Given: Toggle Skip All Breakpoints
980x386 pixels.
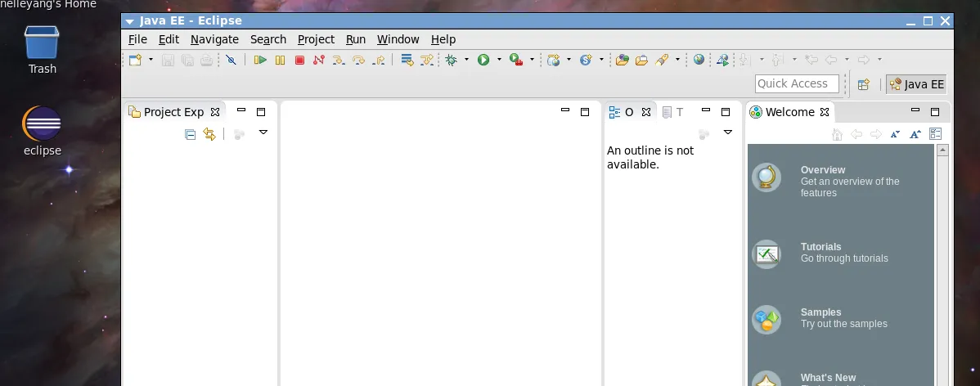Looking at the screenshot, I should [x=232, y=60].
